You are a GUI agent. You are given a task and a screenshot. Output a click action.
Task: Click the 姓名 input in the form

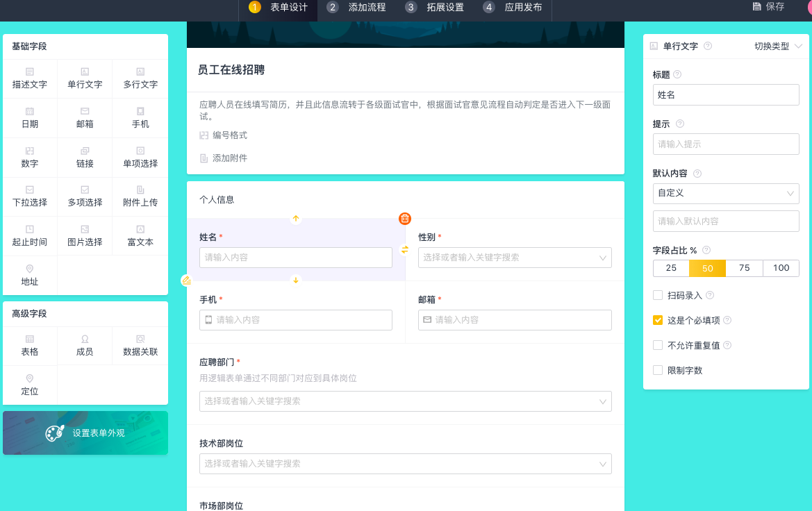coord(296,258)
